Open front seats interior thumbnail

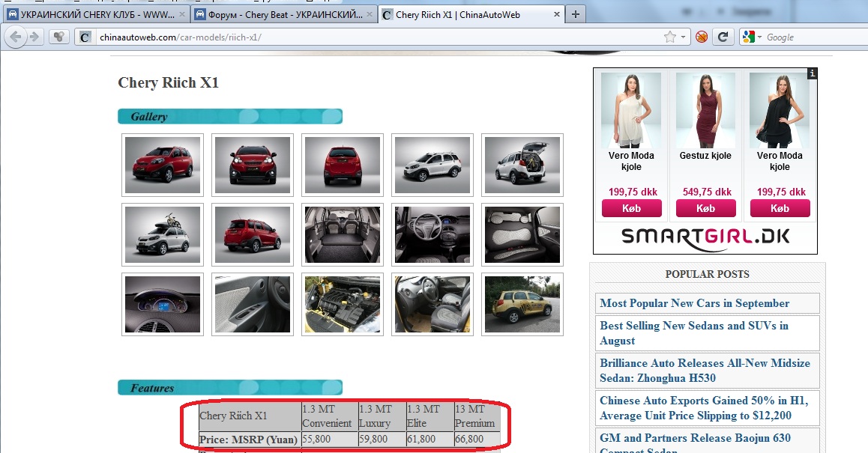(433, 304)
